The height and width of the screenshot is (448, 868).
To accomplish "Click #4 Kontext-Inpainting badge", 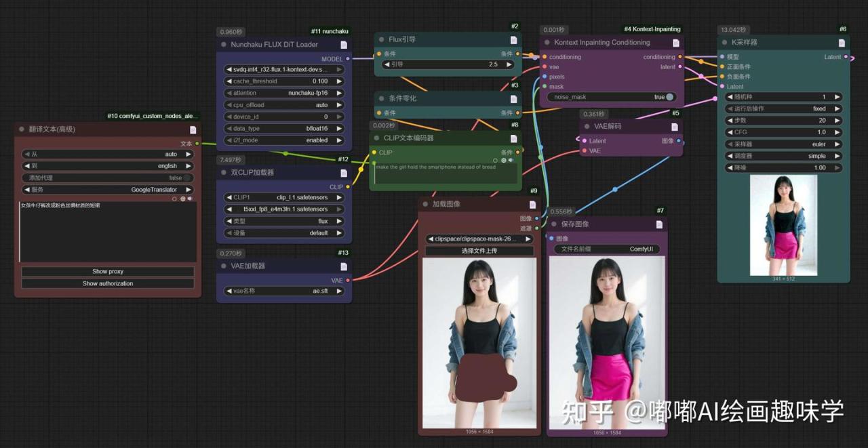I will click(652, 29).
